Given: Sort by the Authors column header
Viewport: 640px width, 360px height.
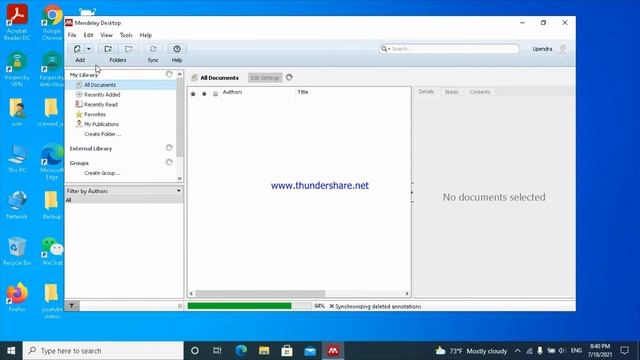Looking at the screenshot, I should click(x=232, y=92).
